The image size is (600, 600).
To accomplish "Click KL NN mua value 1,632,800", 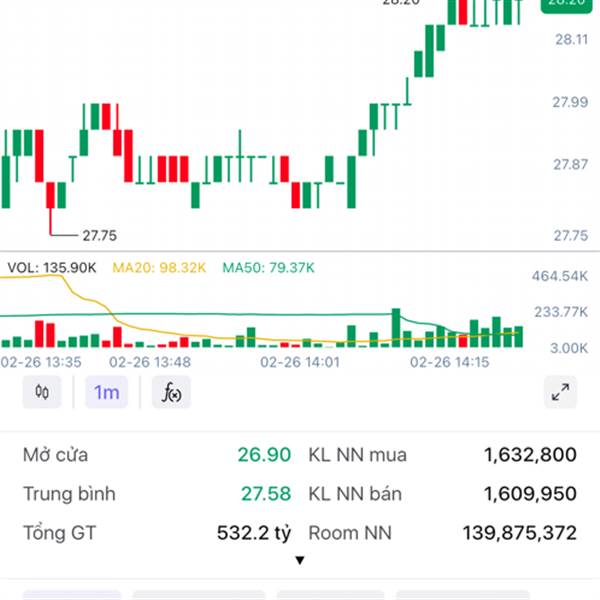I will click(530, 455).
